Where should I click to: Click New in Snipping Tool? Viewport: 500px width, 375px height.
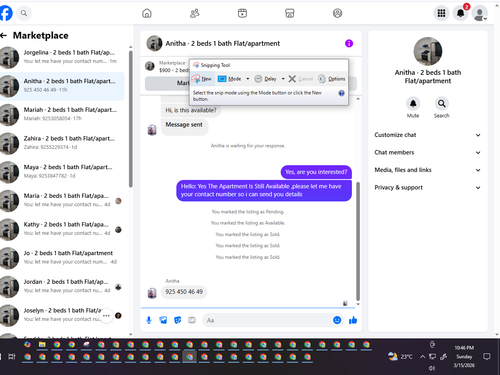point(202,79)
